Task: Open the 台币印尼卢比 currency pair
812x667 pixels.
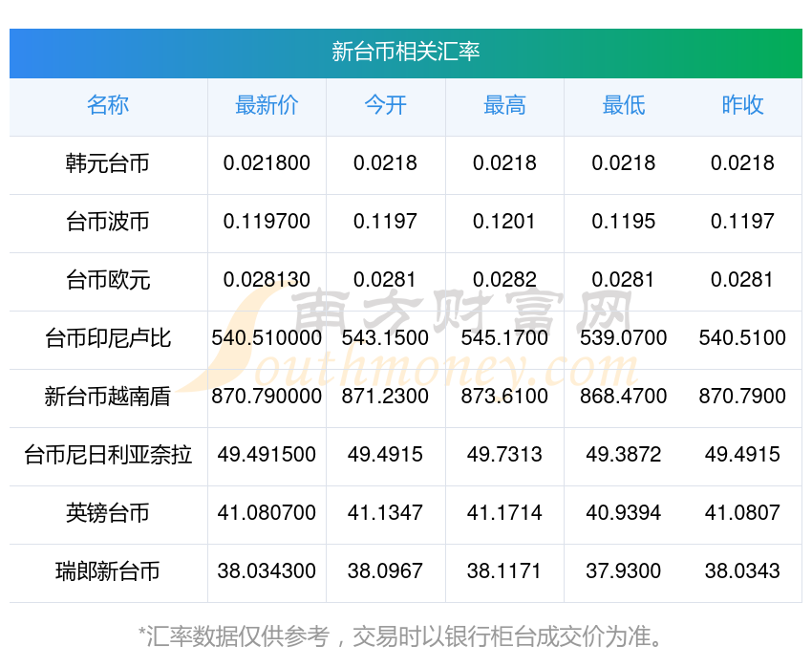Action: click(x=108, y=338)
